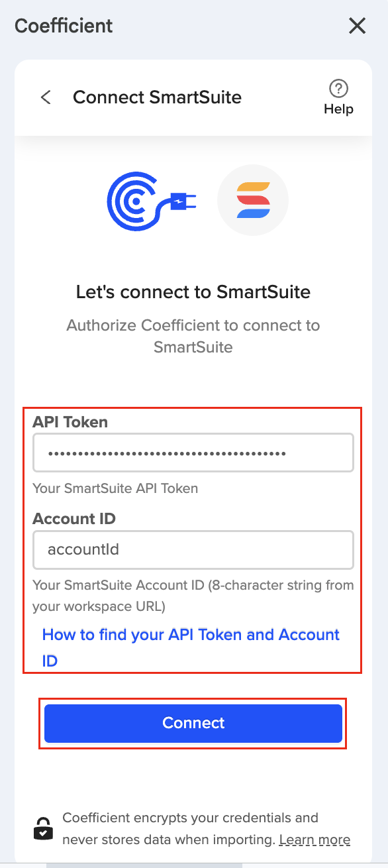Click the "Let's connect to SmartSuite" heading
This screenshot has height=868, width=388.
pos(193,292)
